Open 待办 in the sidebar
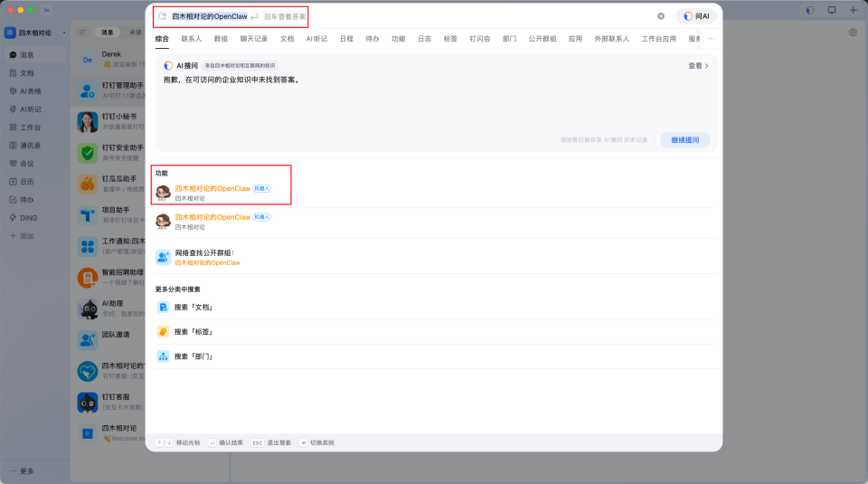The height and width of the screenshot is (484, 868). click(x=35, y=200)
